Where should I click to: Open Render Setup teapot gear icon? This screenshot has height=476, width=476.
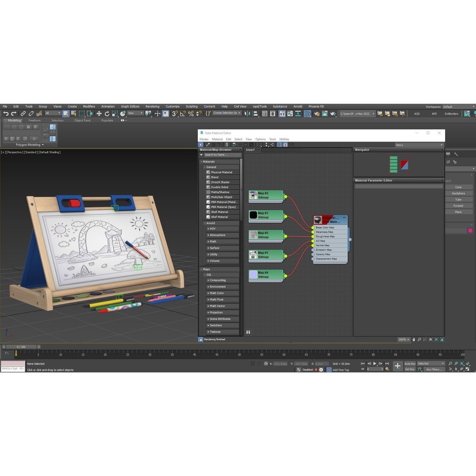point(316,114)
